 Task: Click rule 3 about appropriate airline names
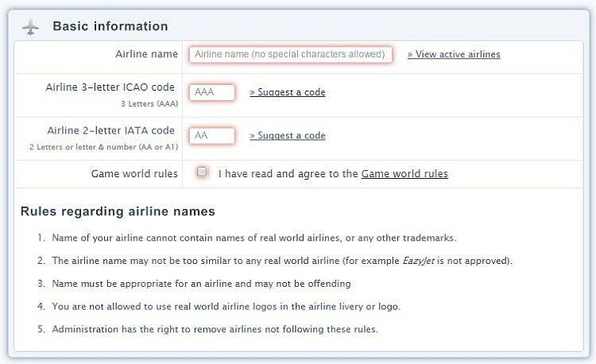(201, 284)
